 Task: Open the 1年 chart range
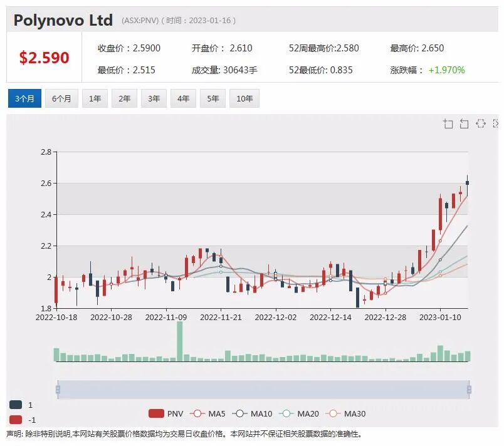pyautogui.click(x=95, y=98)
